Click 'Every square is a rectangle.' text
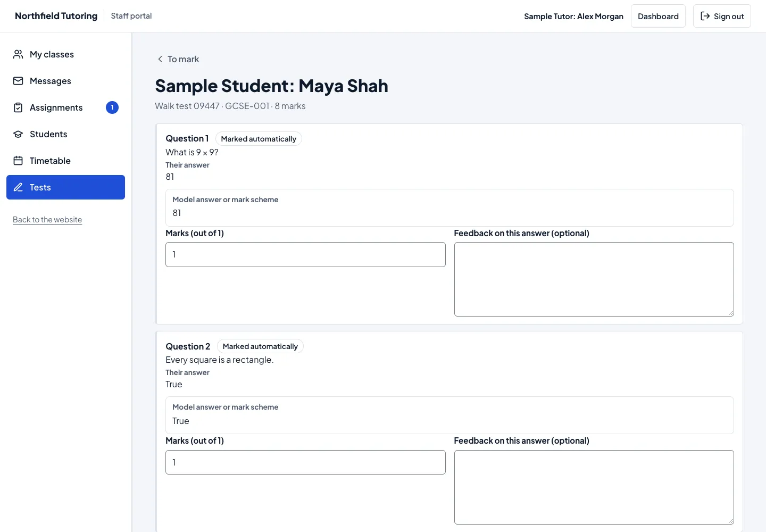The width and height of the screenshot is (766, 532). coord(220,360)
